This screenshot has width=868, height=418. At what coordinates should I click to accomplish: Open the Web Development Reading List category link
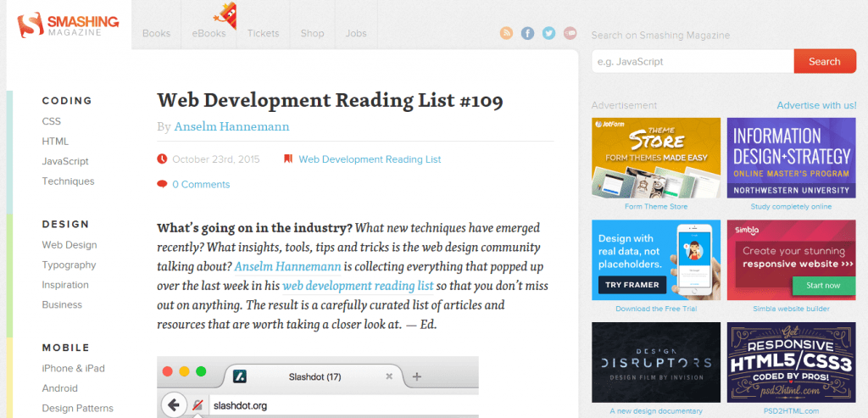click(x=370, y=159)
